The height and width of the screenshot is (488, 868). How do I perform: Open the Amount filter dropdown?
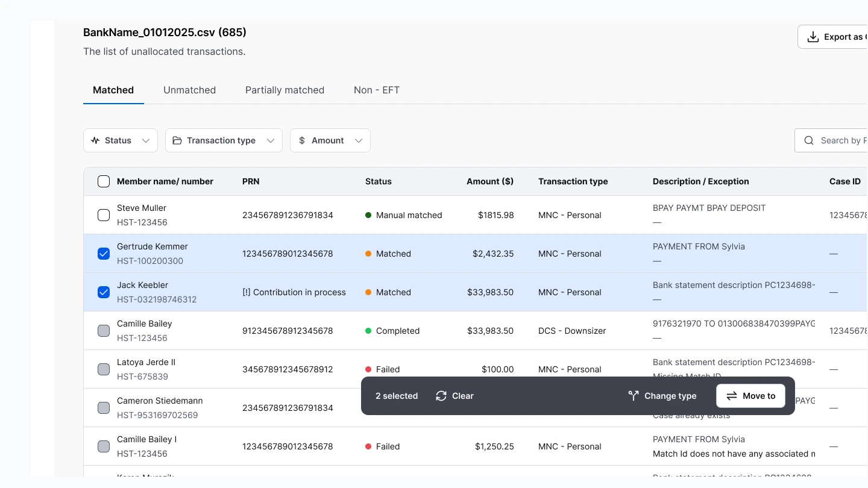[330, 140]
